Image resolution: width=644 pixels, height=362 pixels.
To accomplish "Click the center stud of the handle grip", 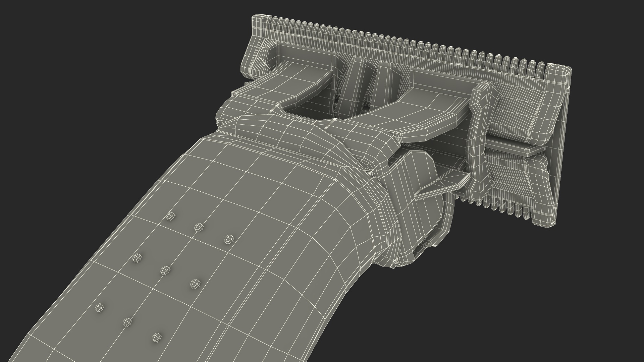I will point(165,270).
